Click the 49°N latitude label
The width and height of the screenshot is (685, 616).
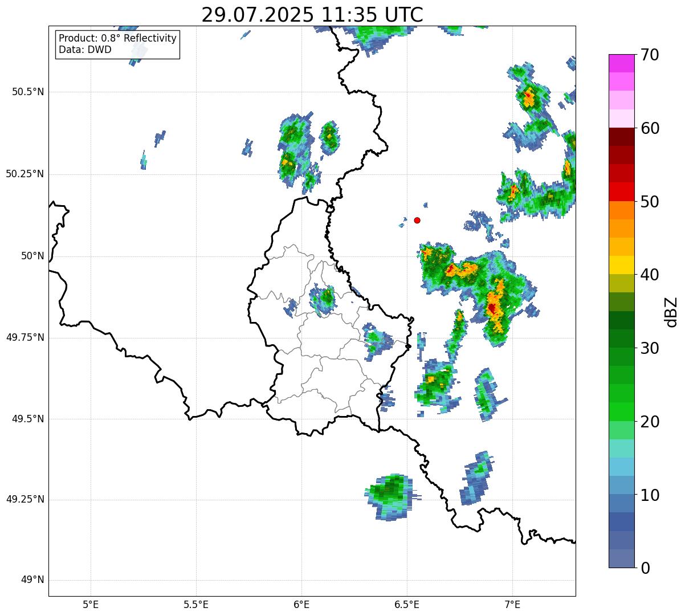[32, 580]
